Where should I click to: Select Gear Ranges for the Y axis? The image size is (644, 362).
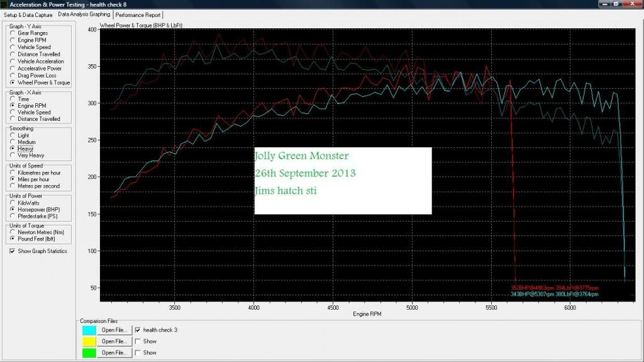[13, 33]
